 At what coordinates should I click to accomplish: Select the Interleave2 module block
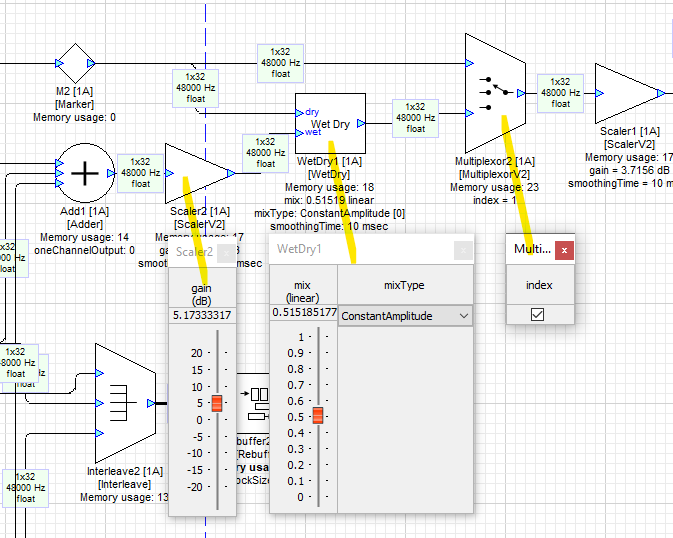pyautogui.click(x=125, y=403)
